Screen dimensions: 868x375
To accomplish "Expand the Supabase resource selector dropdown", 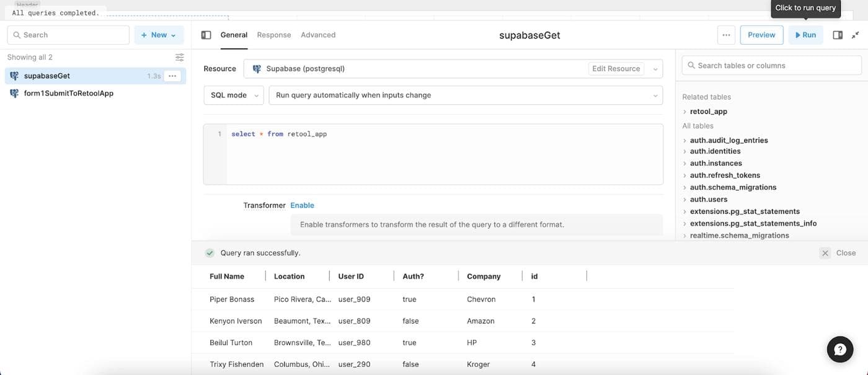I will [x=655, y=69].
